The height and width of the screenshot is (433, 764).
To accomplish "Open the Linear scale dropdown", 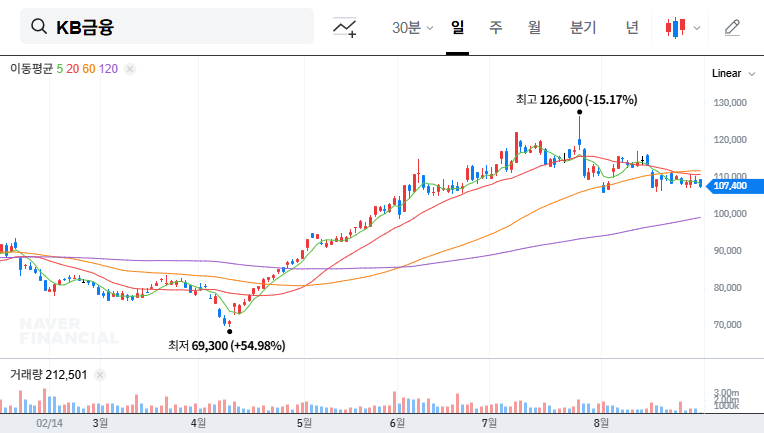I will 733,74.
